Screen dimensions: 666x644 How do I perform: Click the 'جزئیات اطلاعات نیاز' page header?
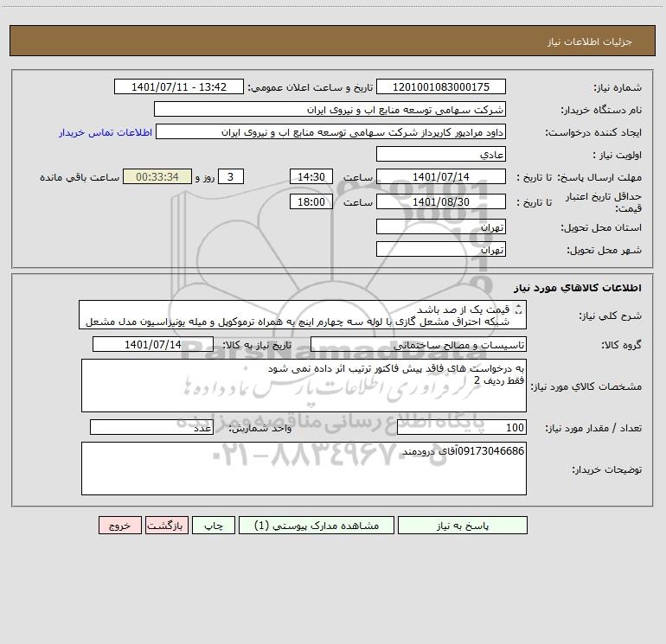(x=590, y=41)
